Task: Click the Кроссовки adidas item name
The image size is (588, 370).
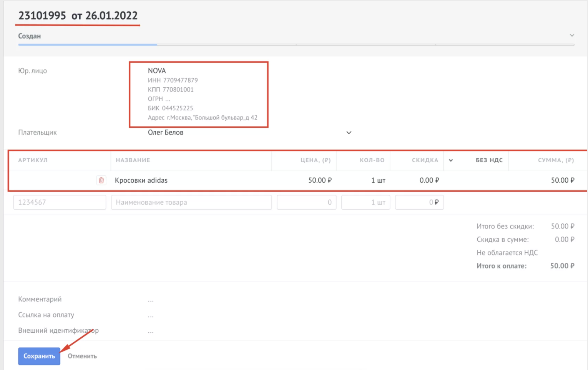Action: [x=141, y=180]
